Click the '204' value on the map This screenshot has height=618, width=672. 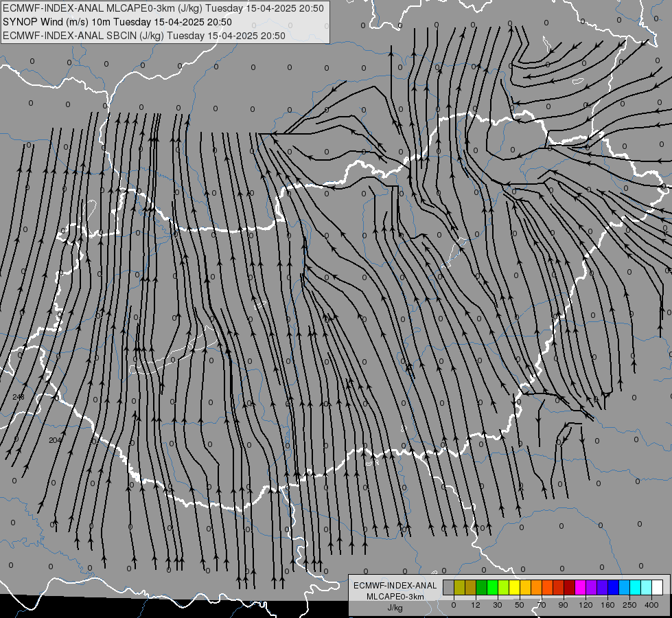pyautogui.click(x=56, y=440)
